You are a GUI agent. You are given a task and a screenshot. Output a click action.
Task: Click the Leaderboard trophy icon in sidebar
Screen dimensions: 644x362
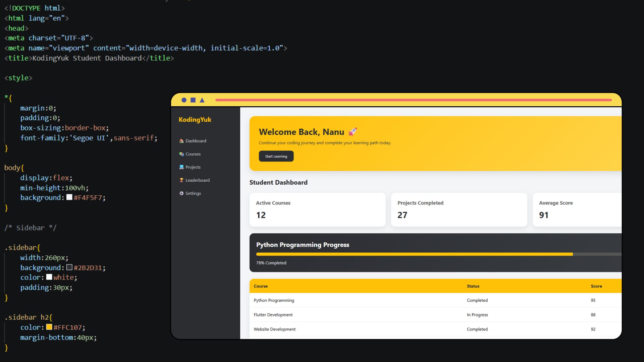[181, 180]
